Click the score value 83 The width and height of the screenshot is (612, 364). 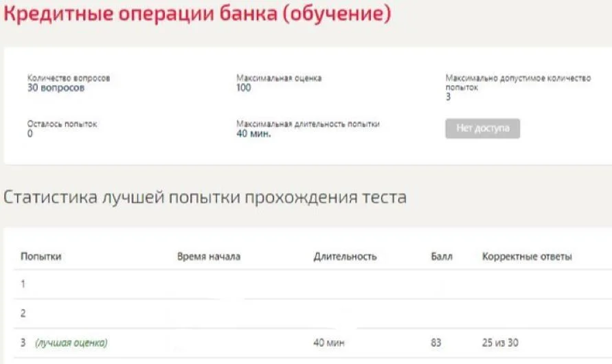436,343
